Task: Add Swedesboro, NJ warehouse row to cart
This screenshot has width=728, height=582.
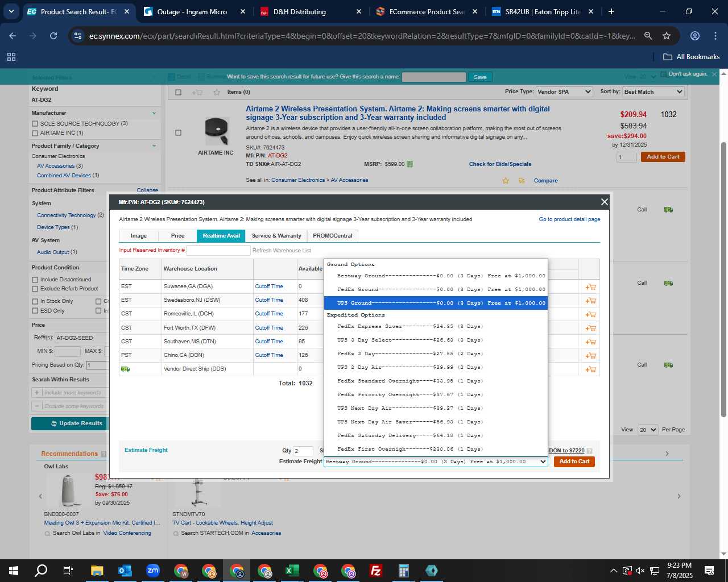Action: pyautogui.click(x=591, y=301)
